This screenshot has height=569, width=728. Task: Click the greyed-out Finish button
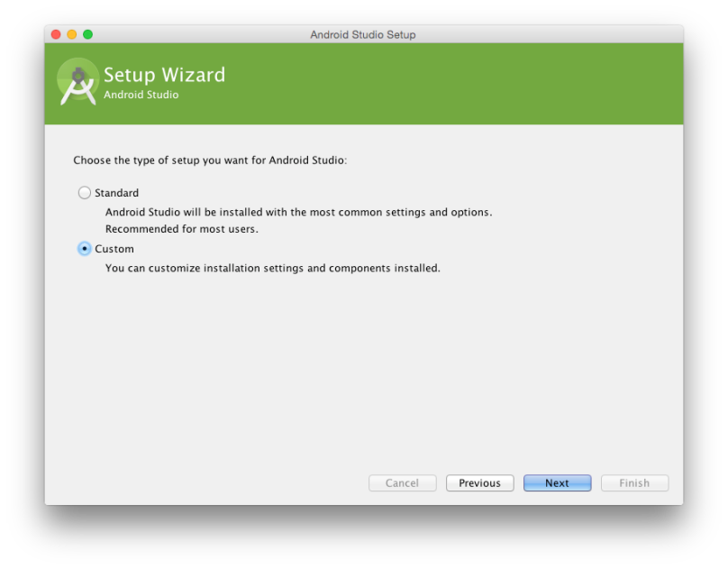[x=634, y=483]
